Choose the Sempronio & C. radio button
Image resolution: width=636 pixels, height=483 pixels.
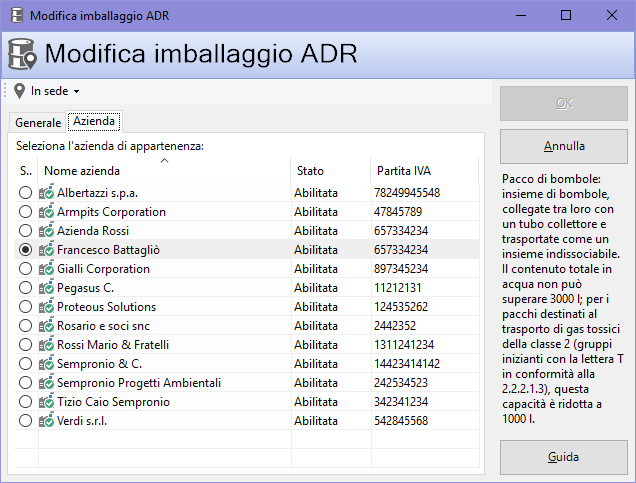pyautogui.click(x=26, y=364)
